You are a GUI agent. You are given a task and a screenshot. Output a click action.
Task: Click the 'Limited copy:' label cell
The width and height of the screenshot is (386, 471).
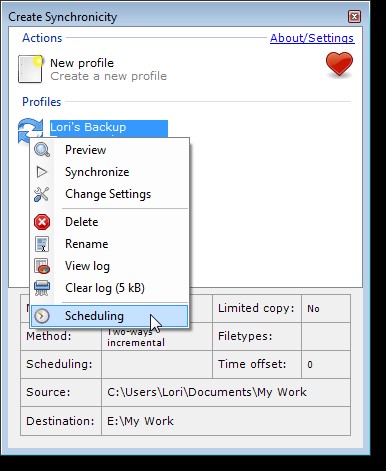256,308
